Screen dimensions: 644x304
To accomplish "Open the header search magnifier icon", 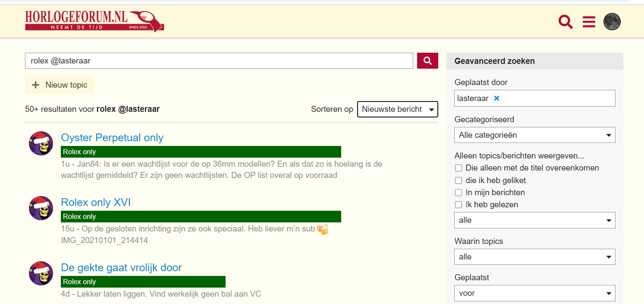I will coord(565,22).
